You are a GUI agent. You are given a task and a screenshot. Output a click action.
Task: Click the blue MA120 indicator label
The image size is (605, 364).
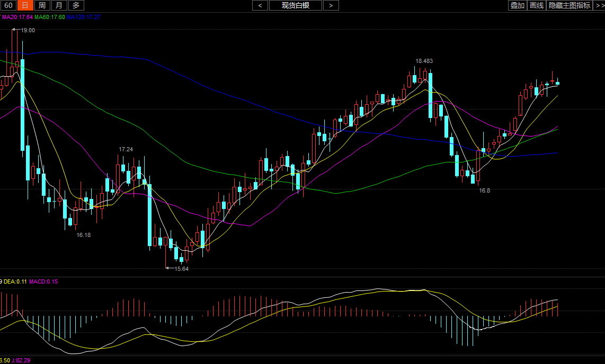point(83,17)
